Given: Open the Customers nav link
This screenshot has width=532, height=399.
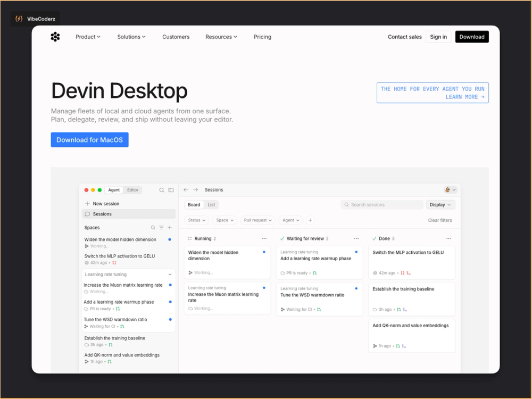Looking at the screenshot, I should 176,37.
